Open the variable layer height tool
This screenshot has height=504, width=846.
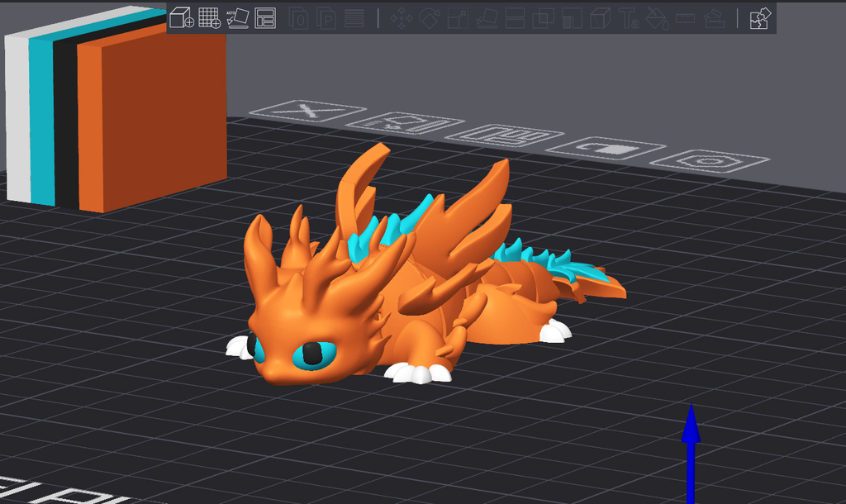pos(353,18)
